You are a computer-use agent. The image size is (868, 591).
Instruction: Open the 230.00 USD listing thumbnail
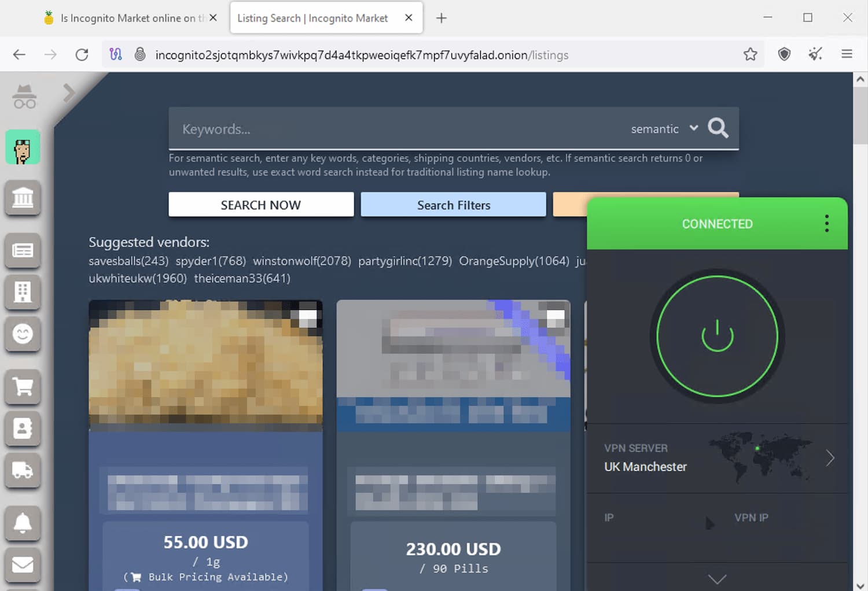coord(453,365)
